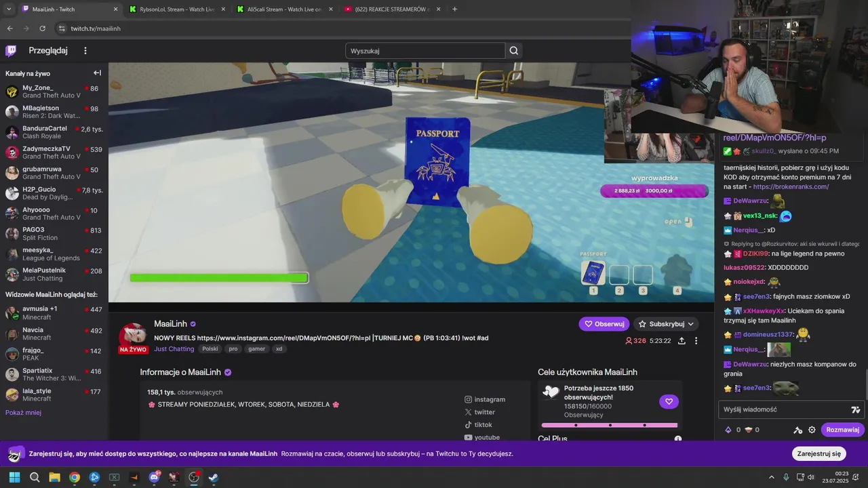This screenshot has width=868, height=488.
Task: Click the Zarejestruj się register button
Action: coord(818,453)
